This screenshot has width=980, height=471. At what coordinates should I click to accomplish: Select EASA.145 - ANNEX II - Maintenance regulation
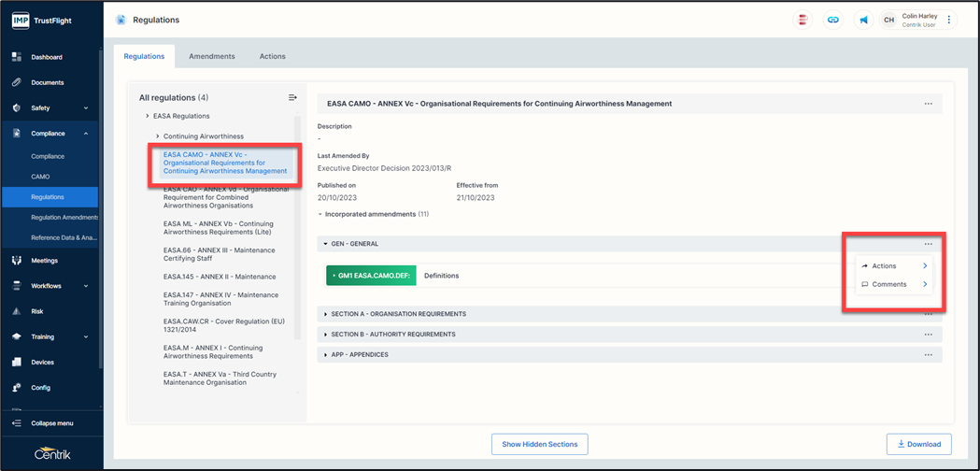[x=220, y=277]
